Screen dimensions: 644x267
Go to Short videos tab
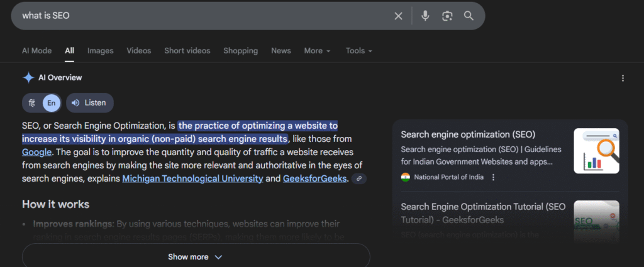[x=187, y=51]
